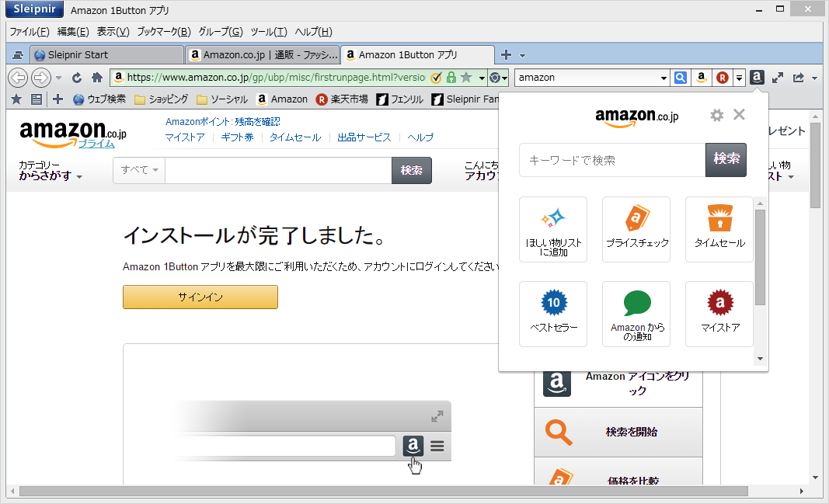Open ほしい物リストに追加 in the Amazon popup
This screenshot has height=504, width=829.
[553, 229]
